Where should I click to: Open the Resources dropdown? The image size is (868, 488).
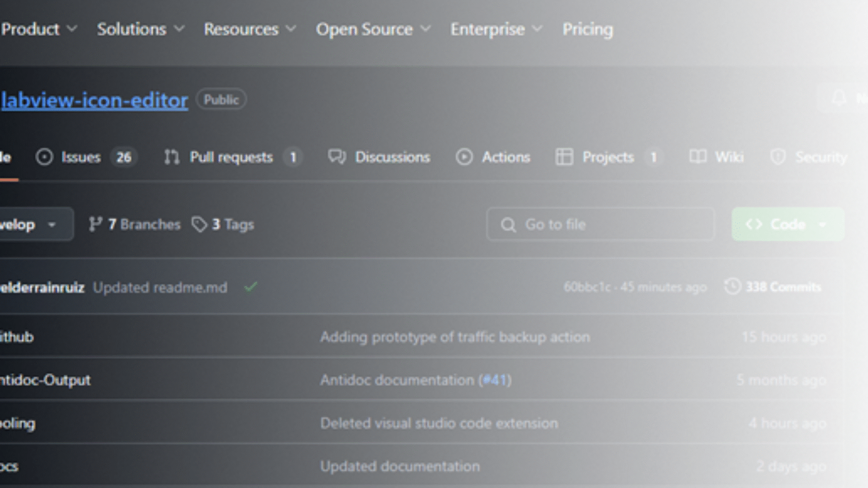click(250, 29)
